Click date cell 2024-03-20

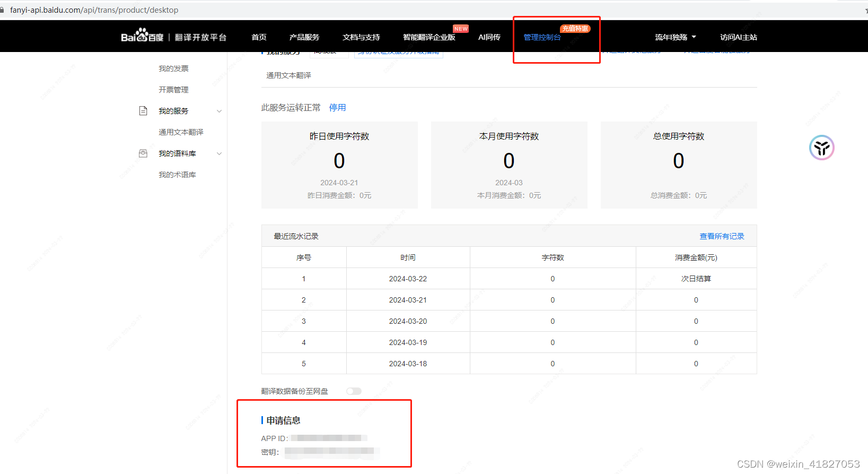pos(408,321)
